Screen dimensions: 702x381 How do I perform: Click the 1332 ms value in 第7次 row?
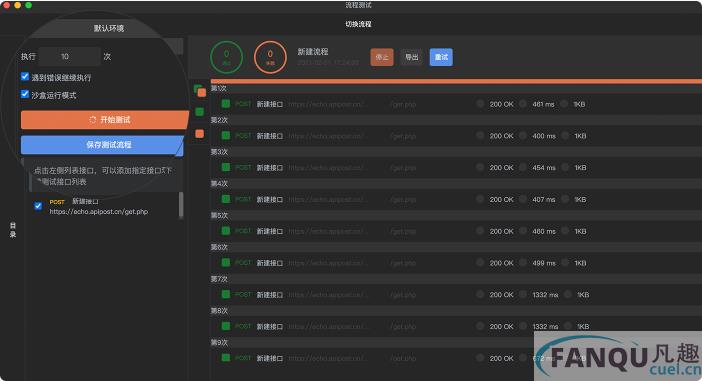point(545,295)
